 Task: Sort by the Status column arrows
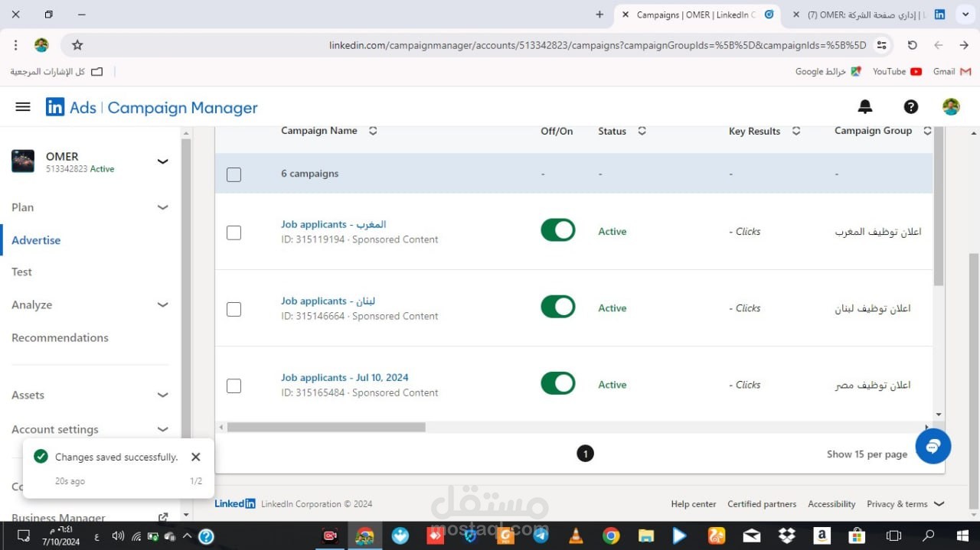tap(642, 131)
